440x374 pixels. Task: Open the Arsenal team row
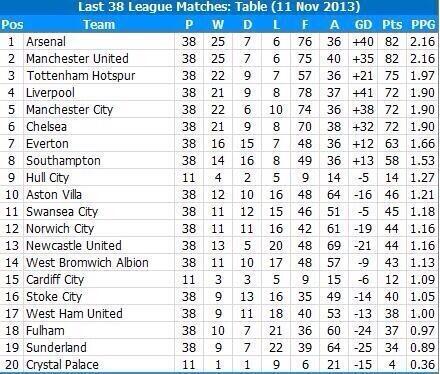pos(220,42)
